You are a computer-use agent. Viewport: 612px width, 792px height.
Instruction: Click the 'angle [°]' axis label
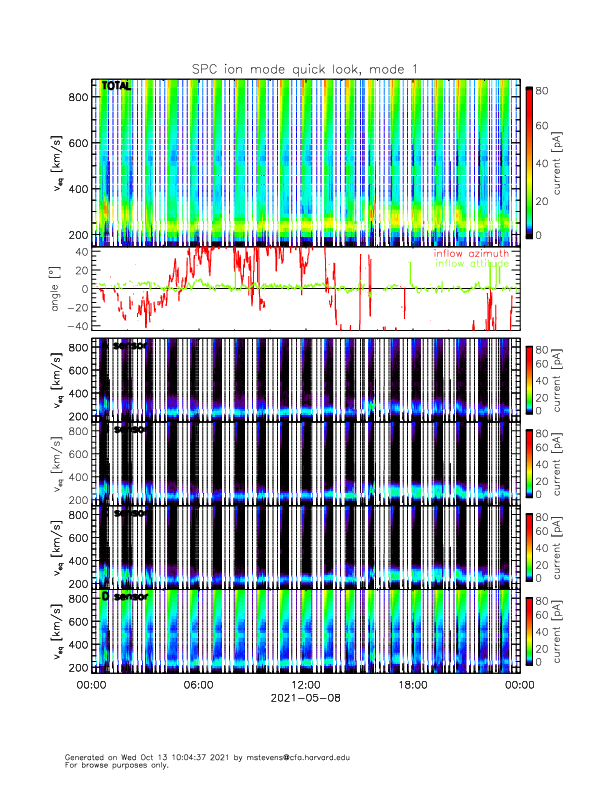(57, 288)
